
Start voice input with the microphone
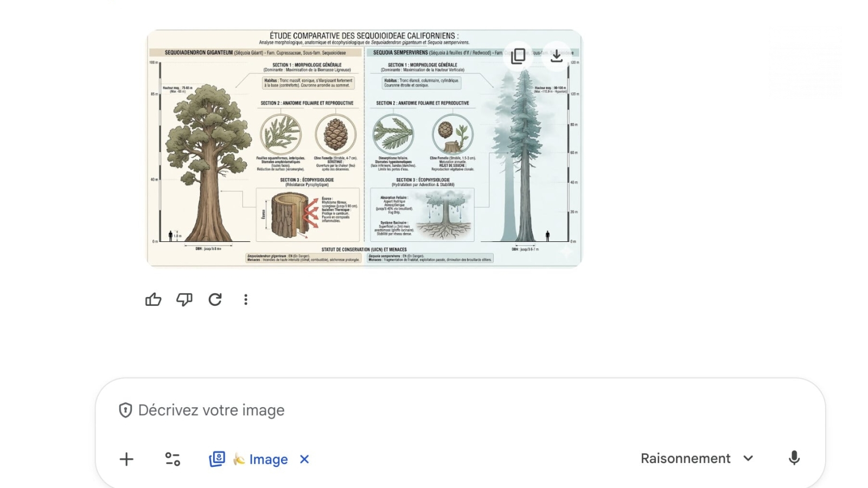coord(794,458)
